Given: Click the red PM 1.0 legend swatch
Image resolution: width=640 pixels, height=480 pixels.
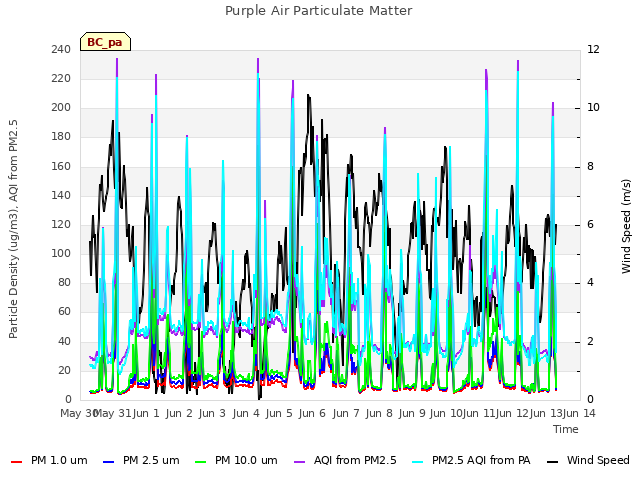Looking at the screenshot, I should coord(16,462).
